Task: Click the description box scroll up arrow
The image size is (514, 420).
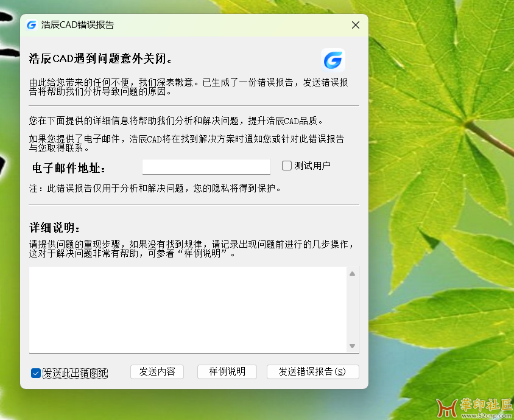Action: click(353, 273)
